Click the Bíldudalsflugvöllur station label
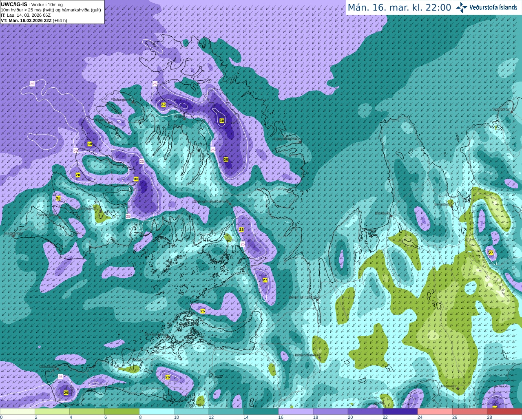 (85, 208)
